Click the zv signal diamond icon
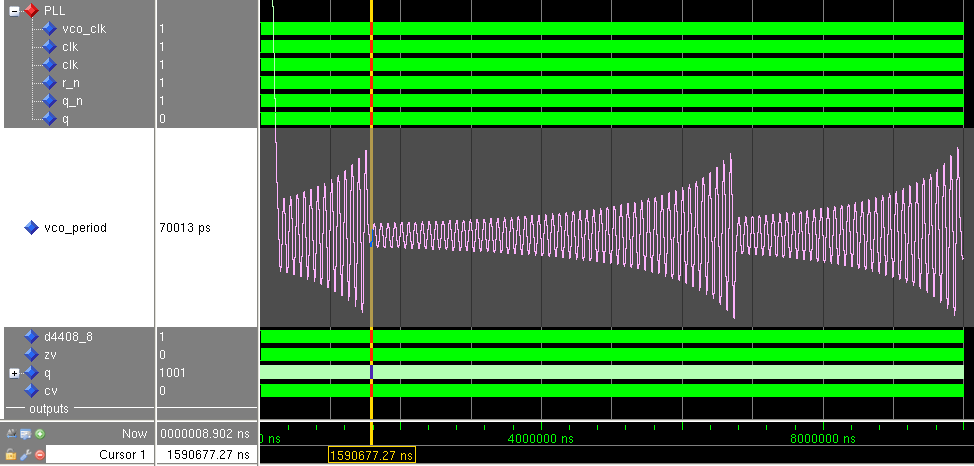 click(31, 355)
